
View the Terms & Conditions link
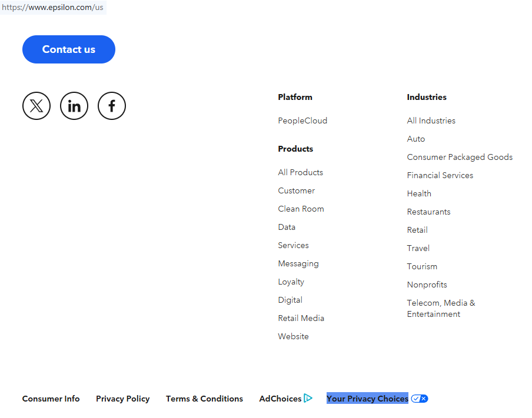tap(204, 399)
